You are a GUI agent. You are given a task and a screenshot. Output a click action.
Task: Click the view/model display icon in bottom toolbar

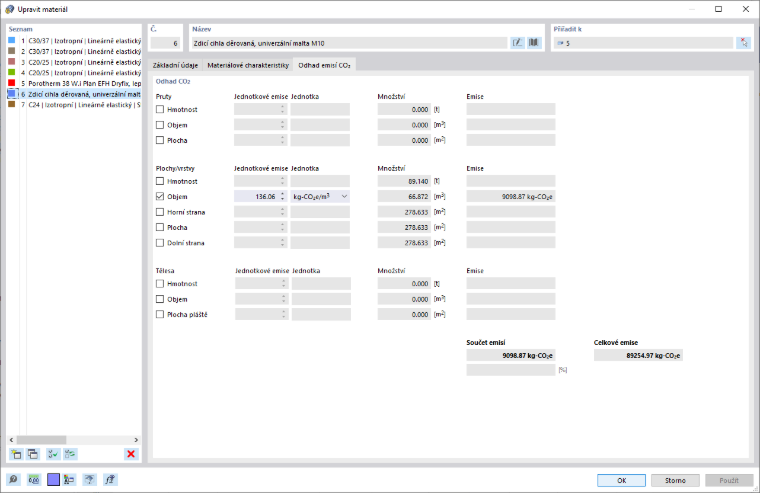(89, 479)
